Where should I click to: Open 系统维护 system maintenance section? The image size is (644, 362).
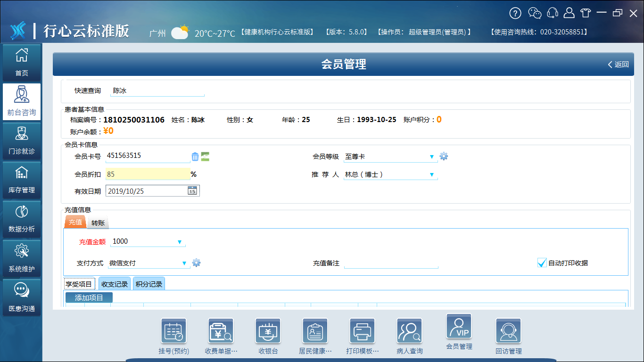[22, 258]
